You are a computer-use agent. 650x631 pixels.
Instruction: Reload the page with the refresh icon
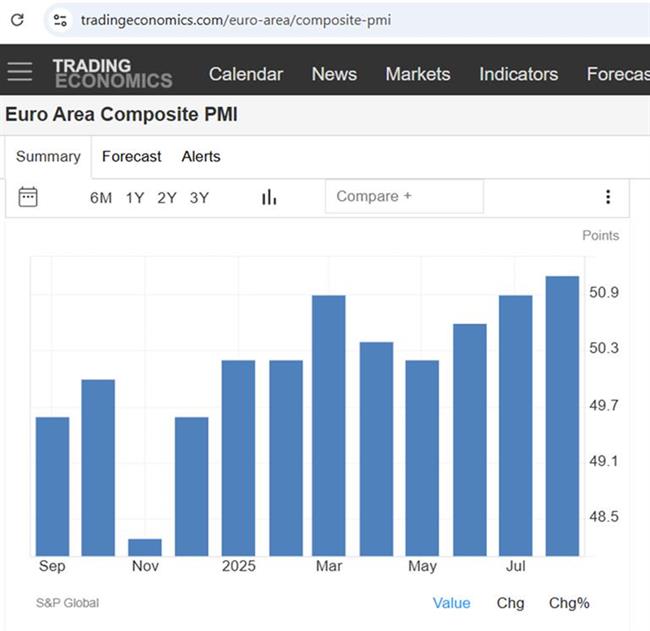click(x=17, y=19)
